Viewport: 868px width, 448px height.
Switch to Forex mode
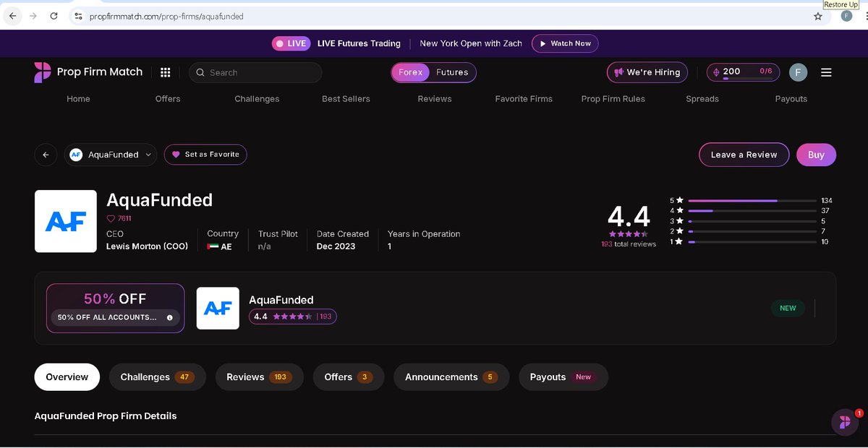[x=410, y=72]
